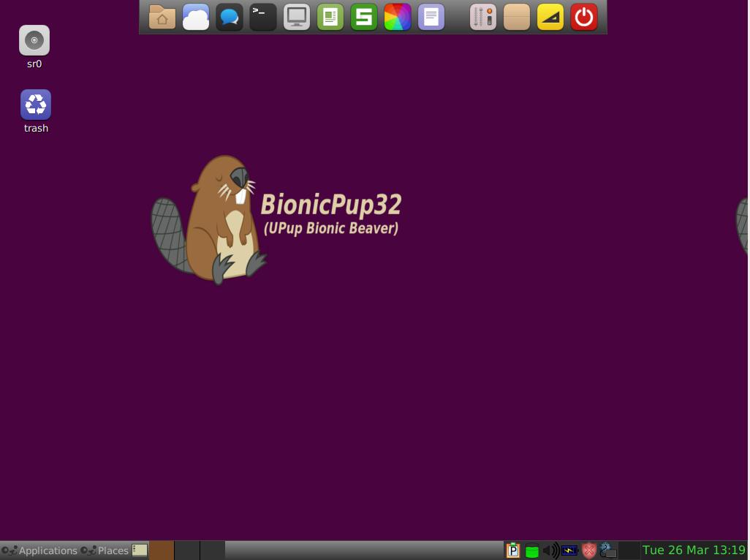The height and width of the screenshot is (560, 750).
Task: Launch the terminal emulator
Action: pyautogui.click(x=262, y=16)
